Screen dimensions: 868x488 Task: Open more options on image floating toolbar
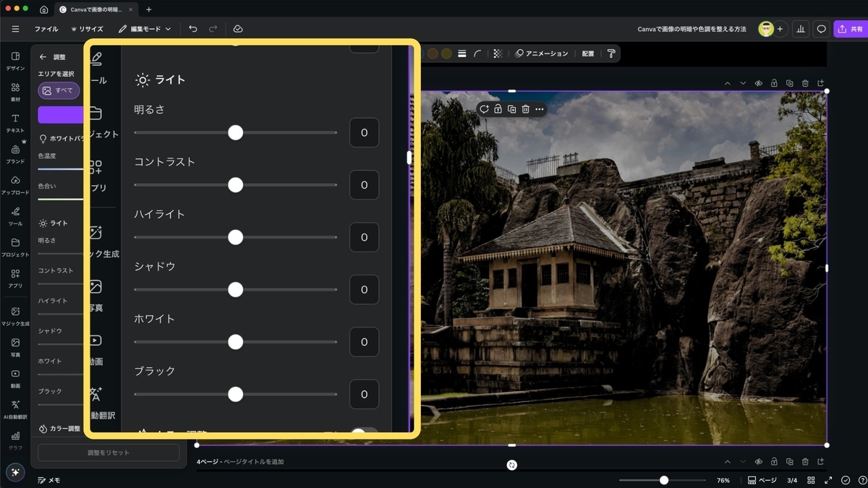click(540, 109)
